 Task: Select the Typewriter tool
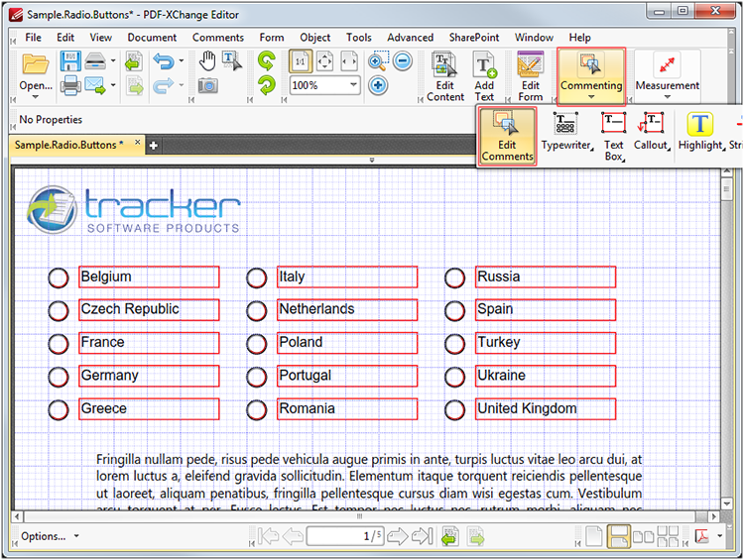pos(566,132)
